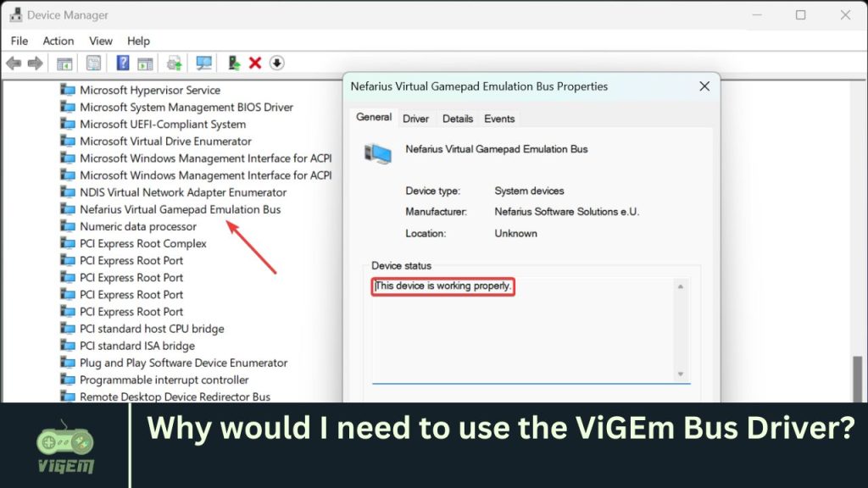Click icon beside Microsoft Hypervisor Service
The image size is (868, 488).
pos(68,90)
